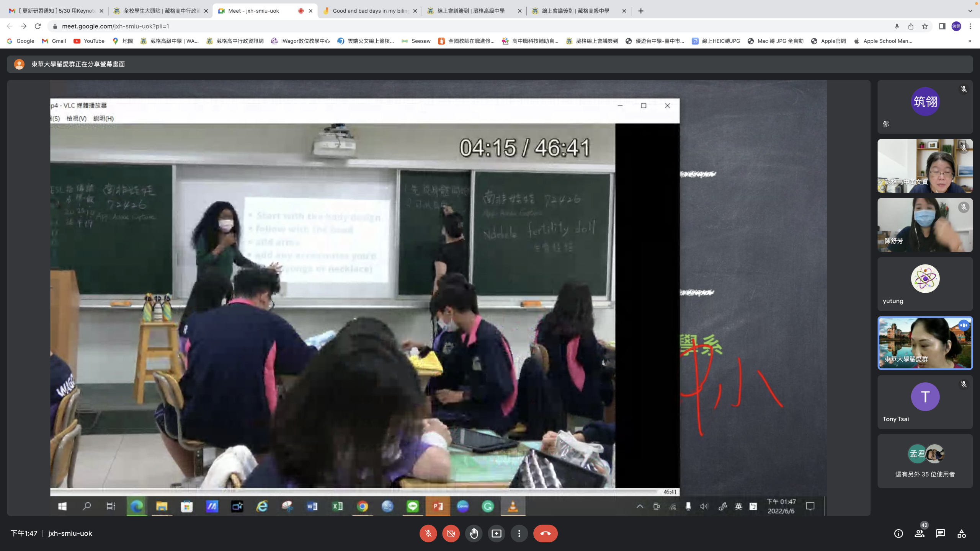Turn on the camera
Viewport: 980px width, 551px height.
(451, 533)
